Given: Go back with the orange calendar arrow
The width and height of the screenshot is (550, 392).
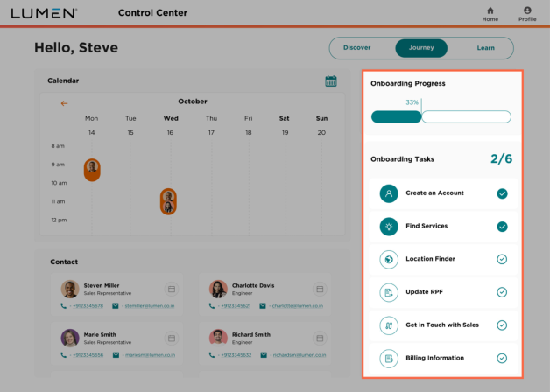Looking at the screenshot, I should (64, 103).
